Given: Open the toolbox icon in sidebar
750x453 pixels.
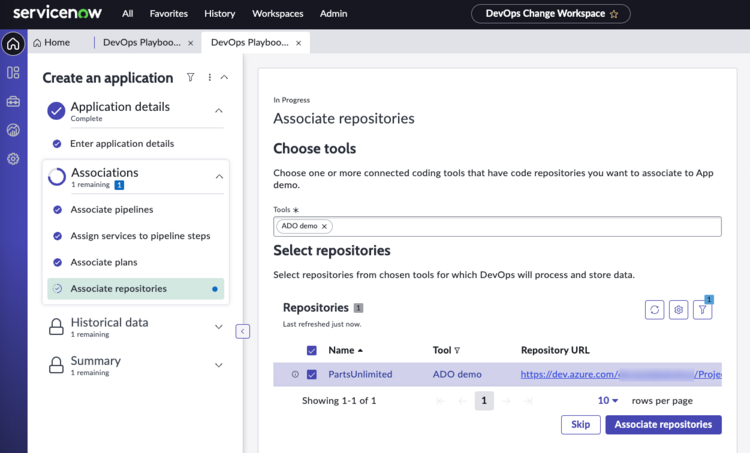Looking at the screenshot, I should [13, 101].
